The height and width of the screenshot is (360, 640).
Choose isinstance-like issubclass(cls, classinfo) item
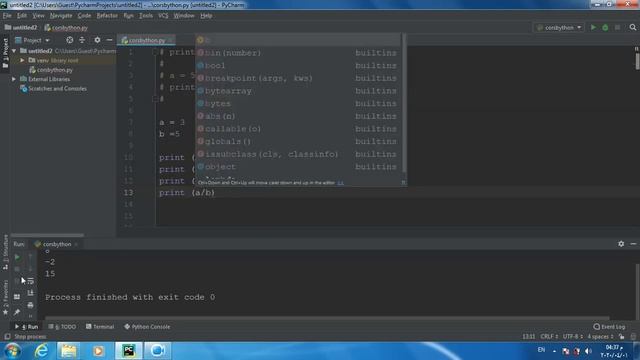tap(298, 154)
